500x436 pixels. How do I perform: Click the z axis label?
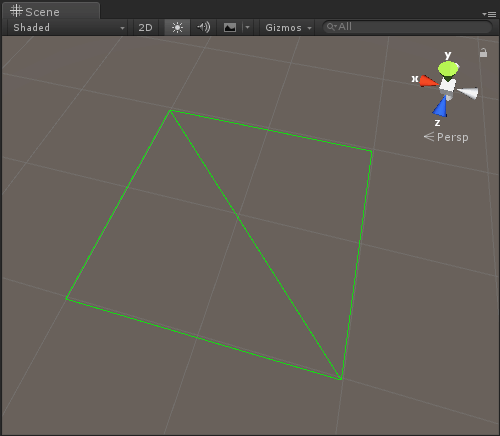tap(437, 123)
